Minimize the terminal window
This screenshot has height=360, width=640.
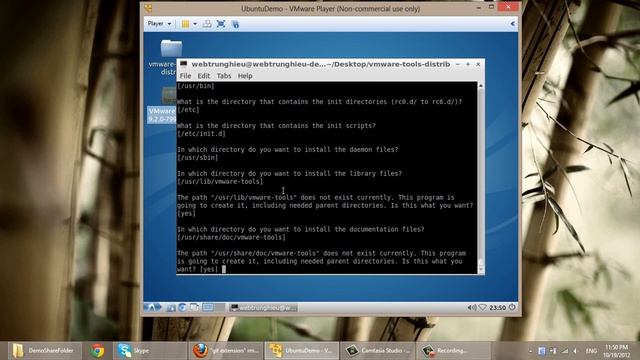458,64
